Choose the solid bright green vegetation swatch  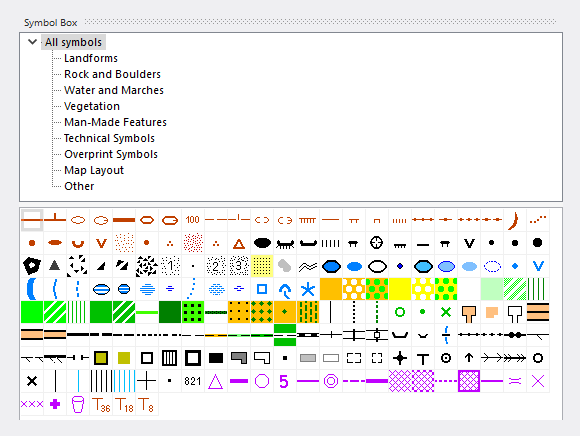click(x=32, y=312)
